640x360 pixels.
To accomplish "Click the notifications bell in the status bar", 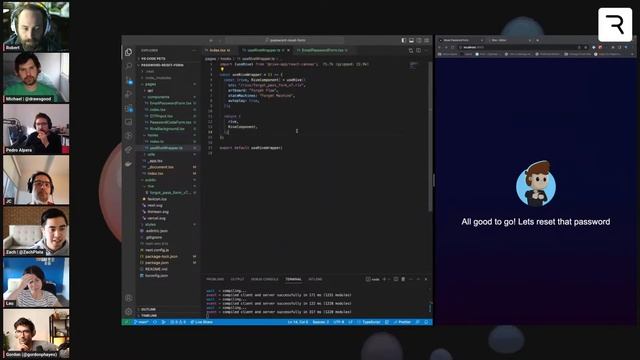I will (426, 322).
